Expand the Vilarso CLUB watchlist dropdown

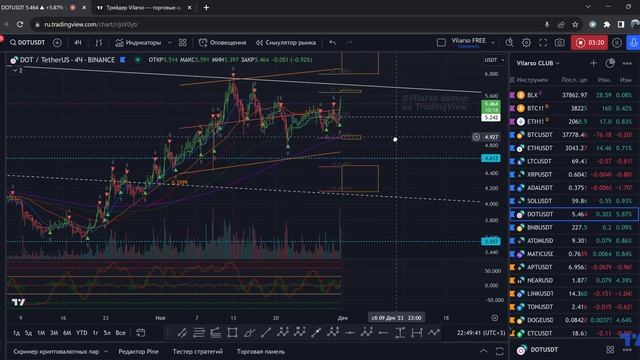(x=538, y=63)
